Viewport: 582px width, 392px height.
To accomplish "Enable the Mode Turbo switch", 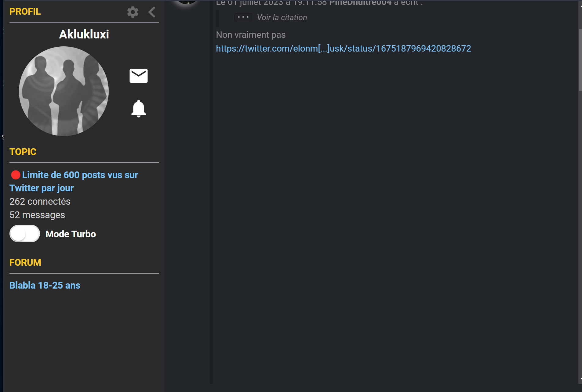I will pos(25,234).
